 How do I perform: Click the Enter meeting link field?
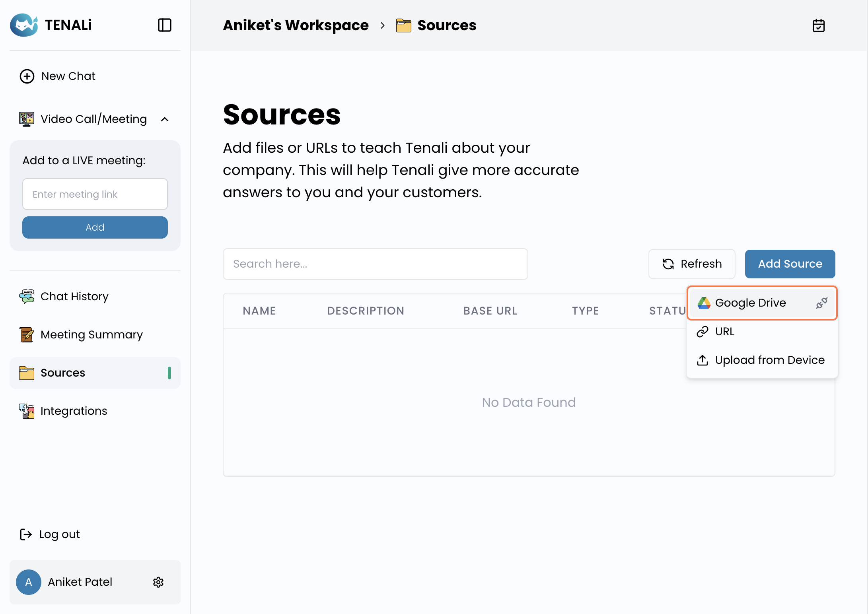pyautogui.click(x=95, y=194)
